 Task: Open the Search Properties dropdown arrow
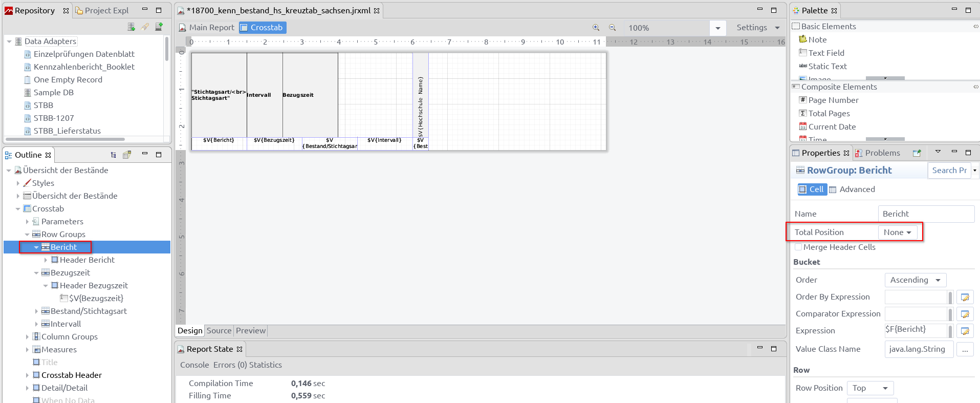tap(975, 171)
